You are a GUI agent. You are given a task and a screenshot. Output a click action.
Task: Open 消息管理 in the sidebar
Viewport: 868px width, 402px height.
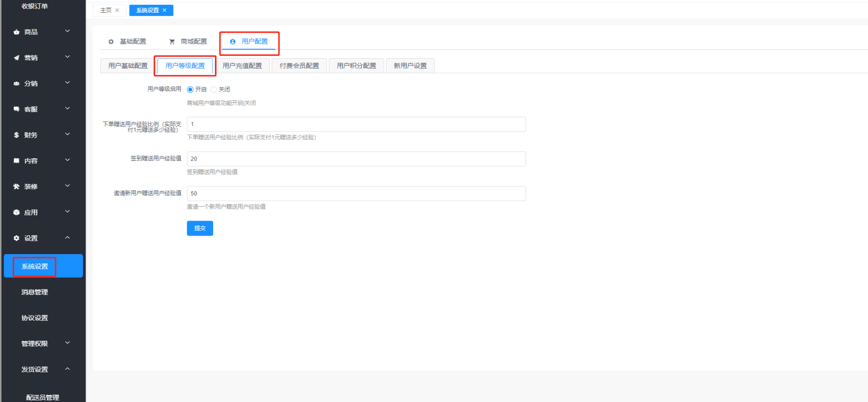pyautogui.click(x=35, y=292)
